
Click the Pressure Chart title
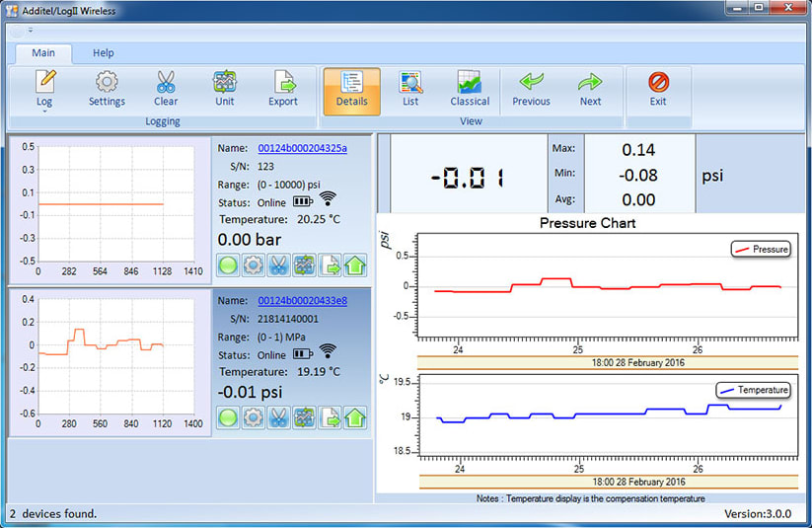click(587, 223)
